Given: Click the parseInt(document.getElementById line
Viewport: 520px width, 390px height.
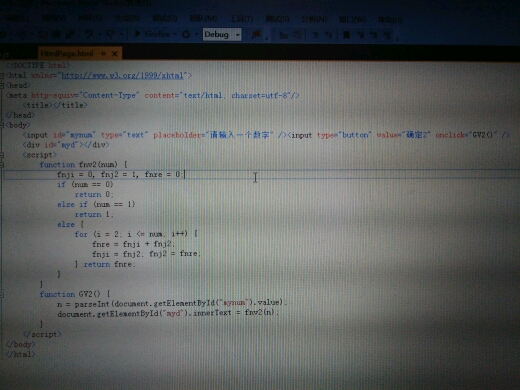Looking at the screenshot, I should coord(171,303).
